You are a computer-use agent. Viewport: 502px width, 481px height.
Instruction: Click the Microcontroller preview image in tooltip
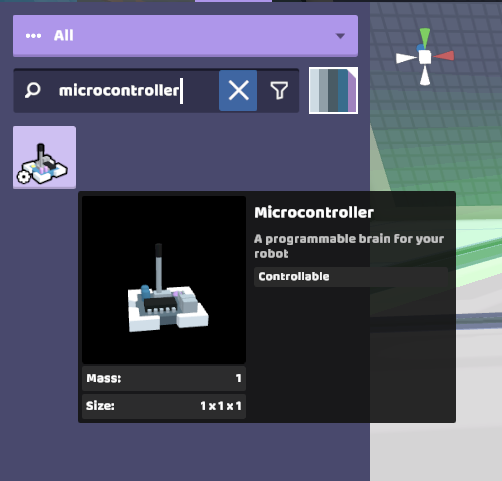pos(164,280)
